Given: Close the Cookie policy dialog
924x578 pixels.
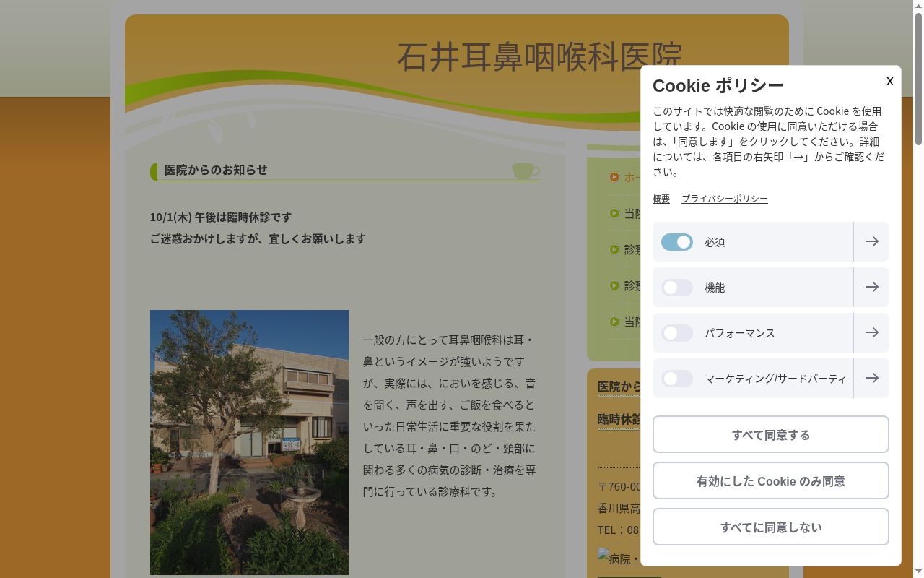Looking at the screenshot, I should (x=889, y=81).
